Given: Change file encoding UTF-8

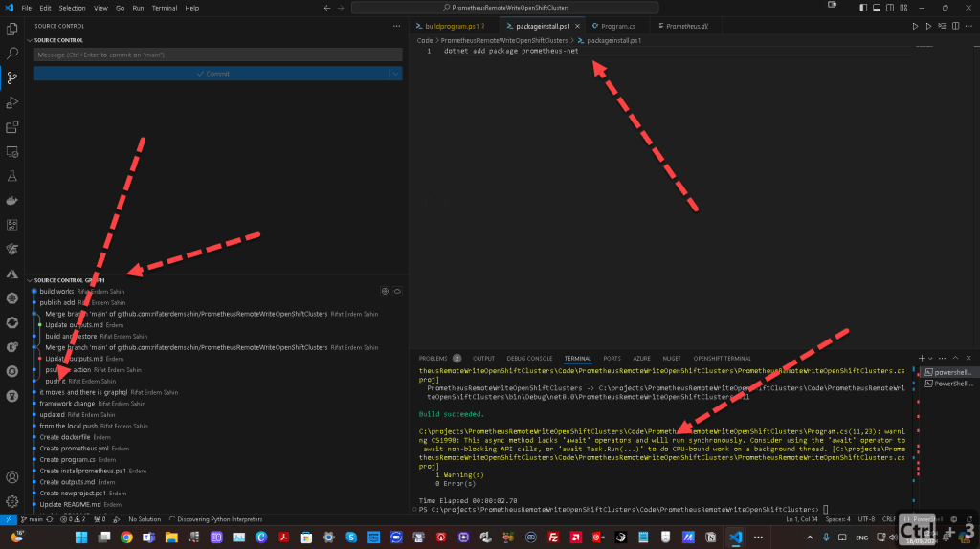Looking at the screenshot, I should coord(866,519).
